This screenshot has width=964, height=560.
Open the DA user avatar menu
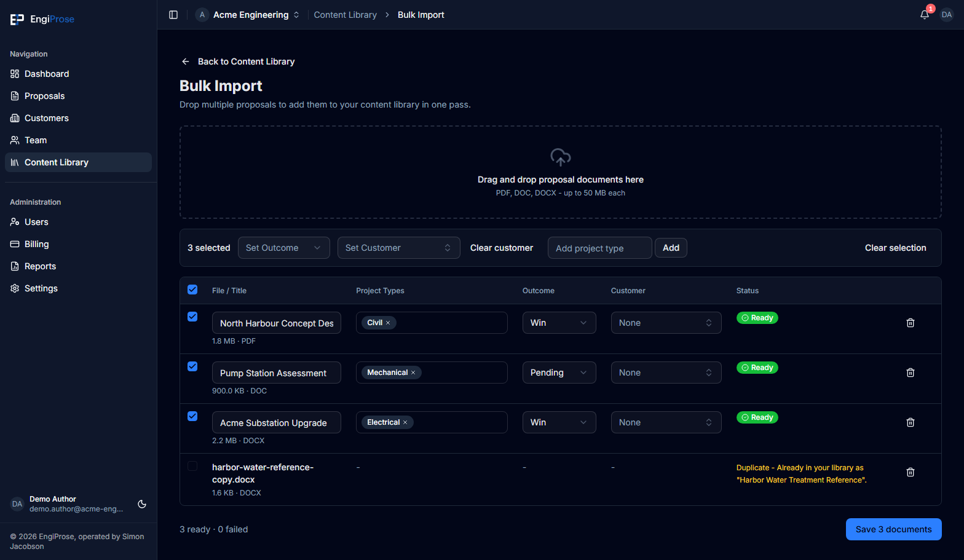point(947,15)
